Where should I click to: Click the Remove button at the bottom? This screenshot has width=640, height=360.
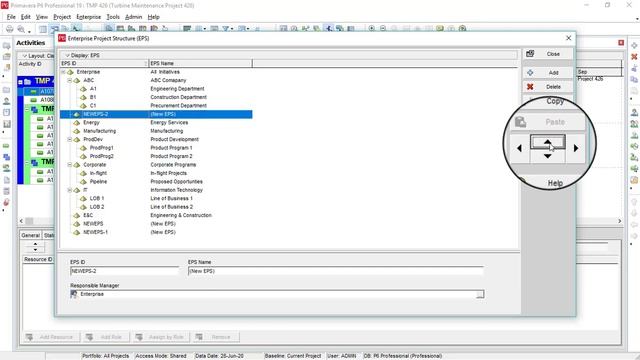tap(216, 337)
